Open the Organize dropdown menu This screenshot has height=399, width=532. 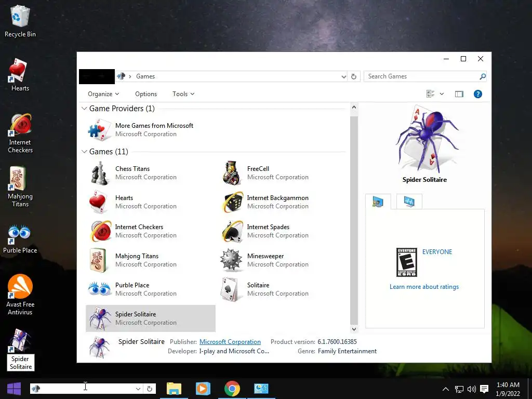[x=103, y=94]
